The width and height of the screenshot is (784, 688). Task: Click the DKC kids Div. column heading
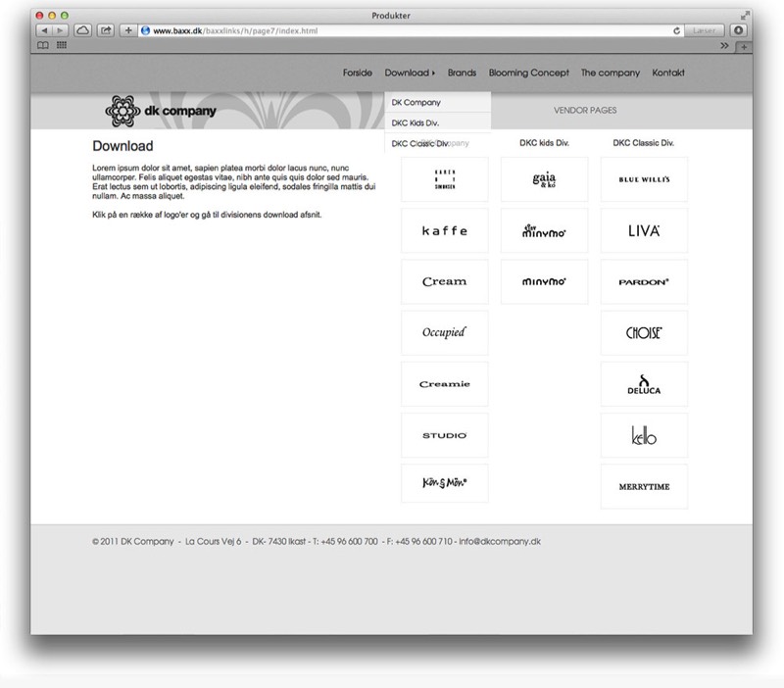click(x=544, y=143)
